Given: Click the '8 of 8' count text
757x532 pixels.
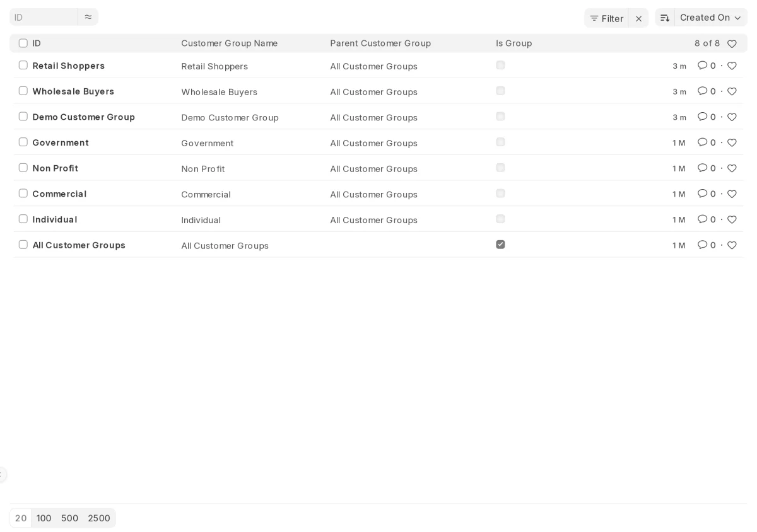Looking at the screenshot, I should (707, 43).
